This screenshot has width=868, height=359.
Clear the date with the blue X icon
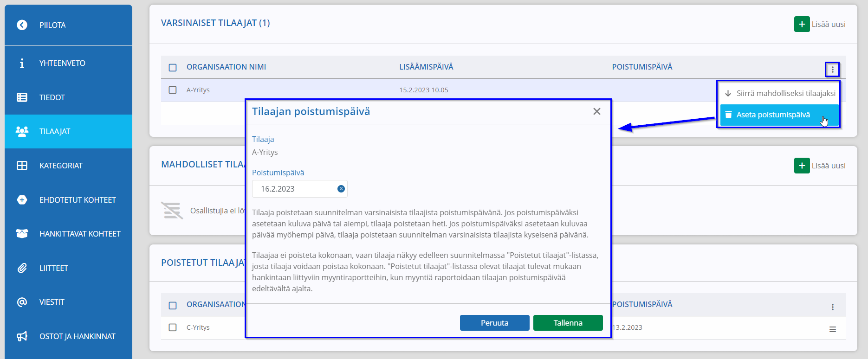coord(341,189)
